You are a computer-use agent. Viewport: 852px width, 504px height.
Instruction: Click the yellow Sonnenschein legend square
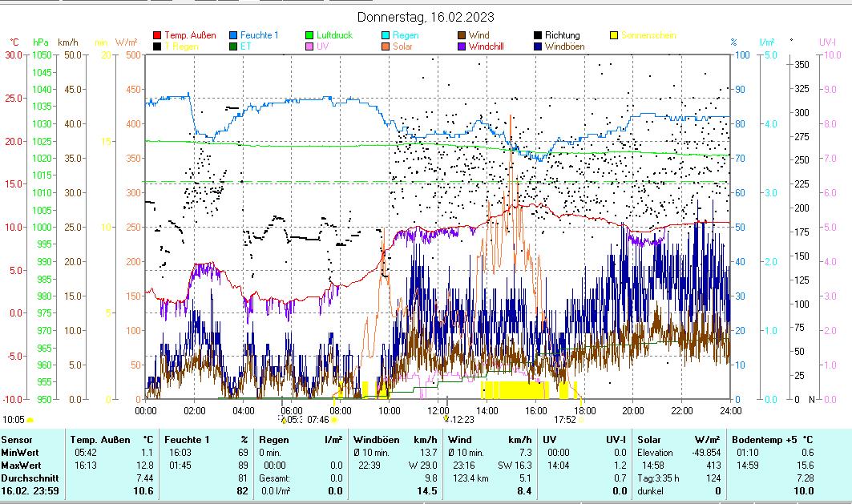click(x=614, y=35)
